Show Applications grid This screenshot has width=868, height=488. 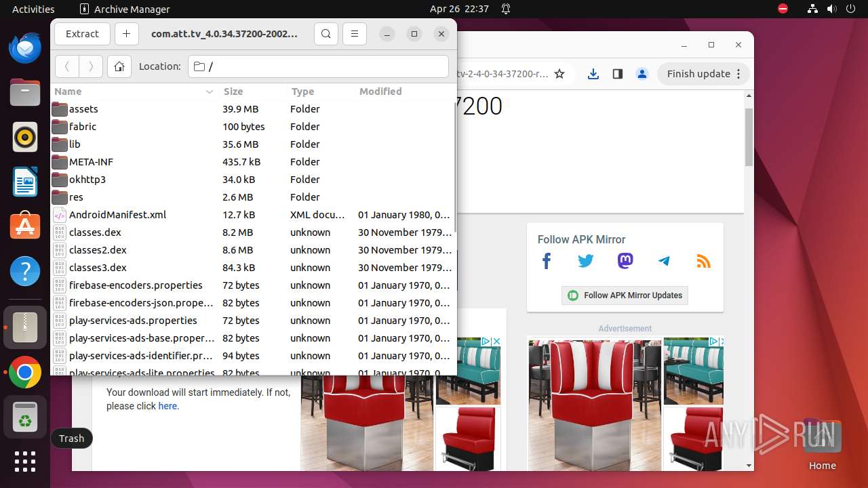point(25,462)
